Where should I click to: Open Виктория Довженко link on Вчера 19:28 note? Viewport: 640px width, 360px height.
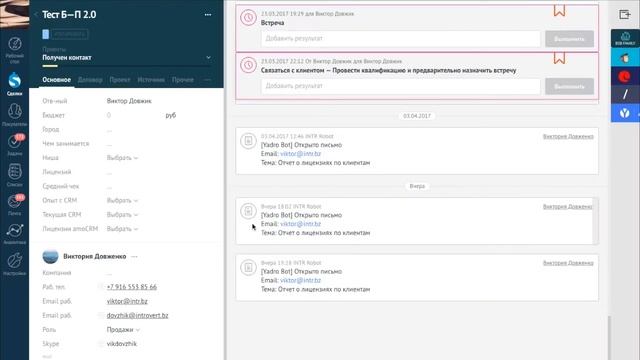pyautogui.click(x=568, y=263)
